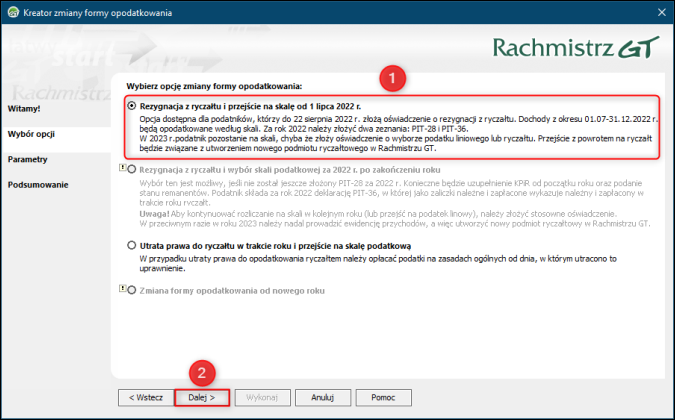The width and height of the screenshot is (675, 420).
Task: Go back with the '< Wstecz' button
Action: (x=146, y=398)
